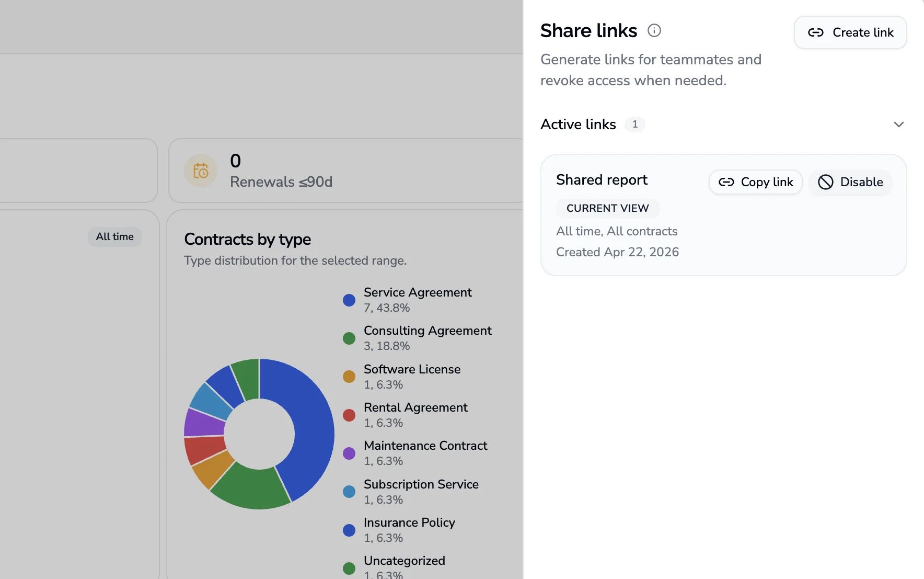Click the Contracts by type chart center
924x579 pixels.
point(260,434)
